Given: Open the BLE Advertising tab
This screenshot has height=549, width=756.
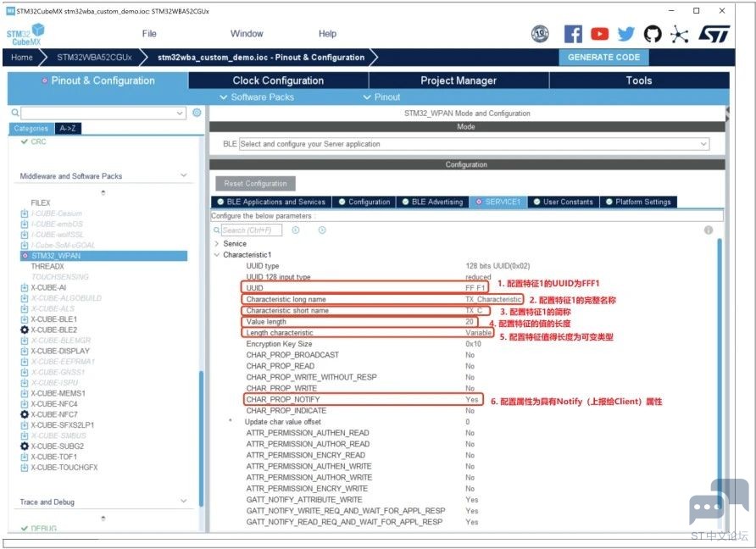Looking at the screenshot, I should coord(432,202).
